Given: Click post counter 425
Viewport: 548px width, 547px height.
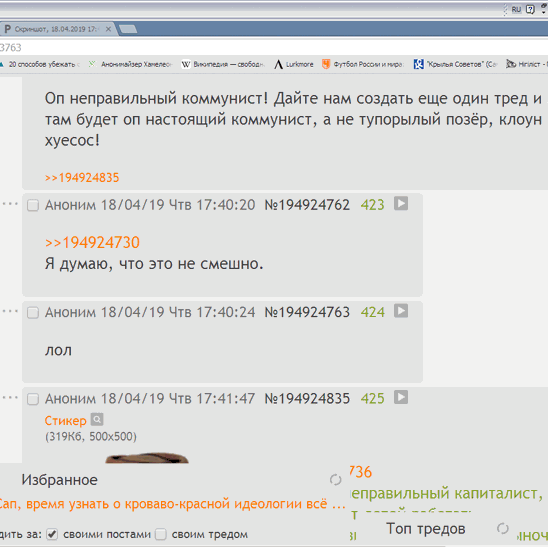Looking at the screenshot, I should [373, 398].
